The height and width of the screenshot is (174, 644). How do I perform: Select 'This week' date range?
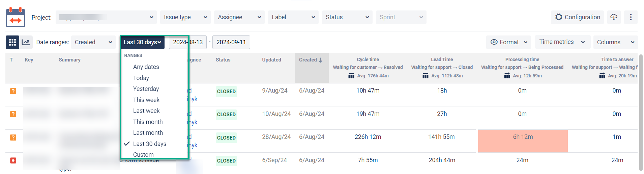pyautogui.click(x=146, y=100)
